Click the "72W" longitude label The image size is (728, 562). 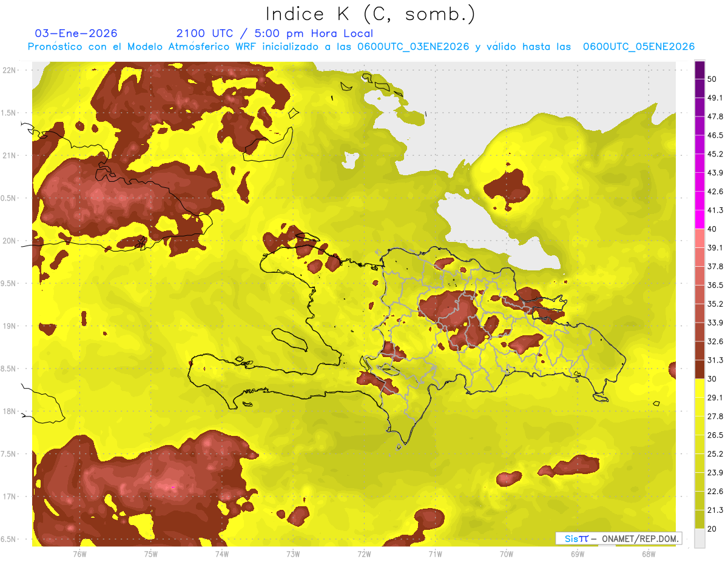364,554
